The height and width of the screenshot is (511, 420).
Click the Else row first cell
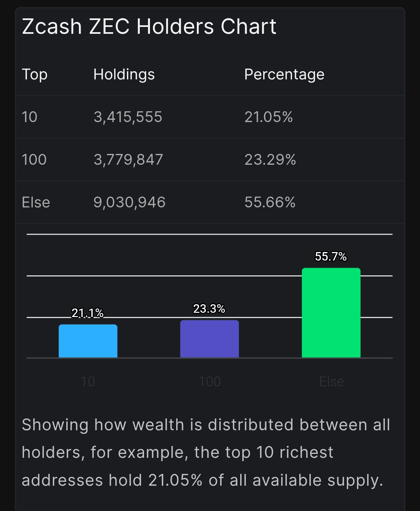[36, 202]
